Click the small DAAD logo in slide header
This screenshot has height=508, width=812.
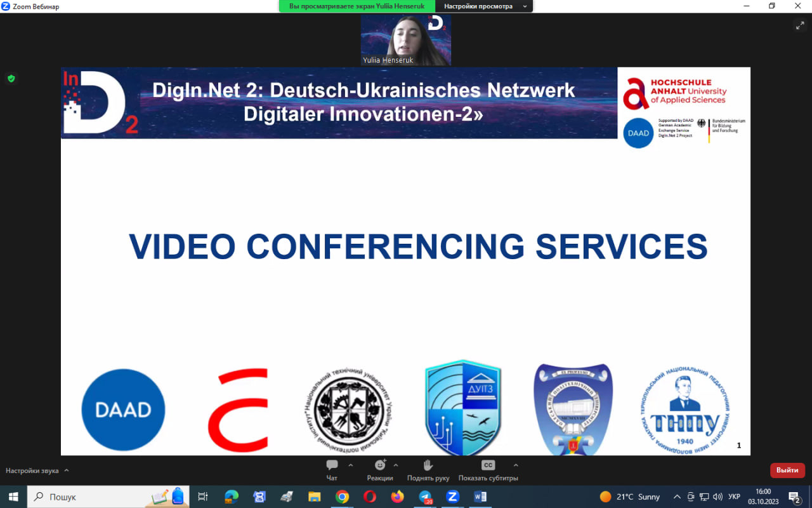638,133
